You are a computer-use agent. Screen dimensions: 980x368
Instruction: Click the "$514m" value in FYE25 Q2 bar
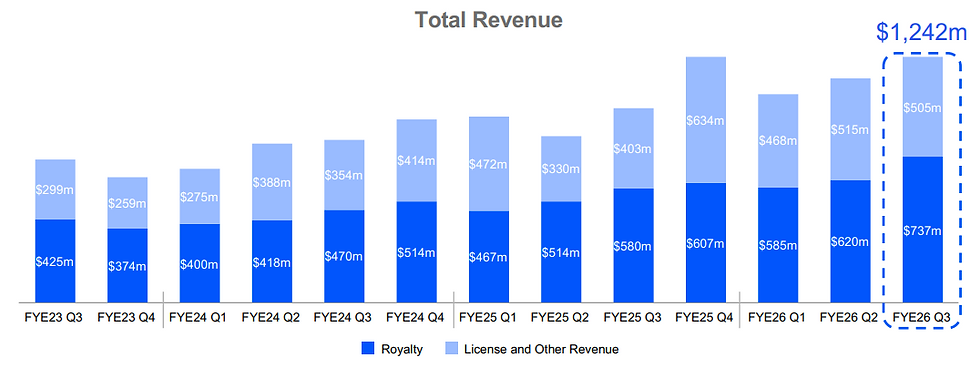[561, 252]
